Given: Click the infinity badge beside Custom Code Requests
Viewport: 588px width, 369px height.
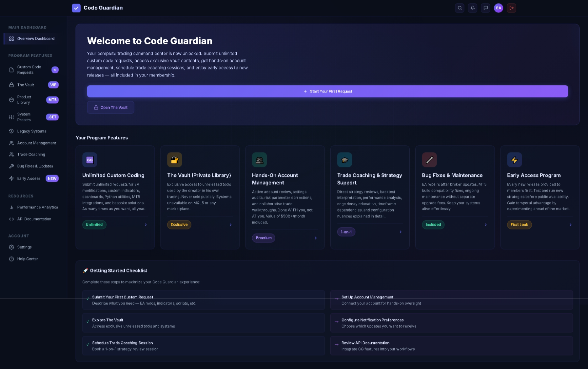Looking at the screenshot, I should pyautogui.click(x=55, y=70).
